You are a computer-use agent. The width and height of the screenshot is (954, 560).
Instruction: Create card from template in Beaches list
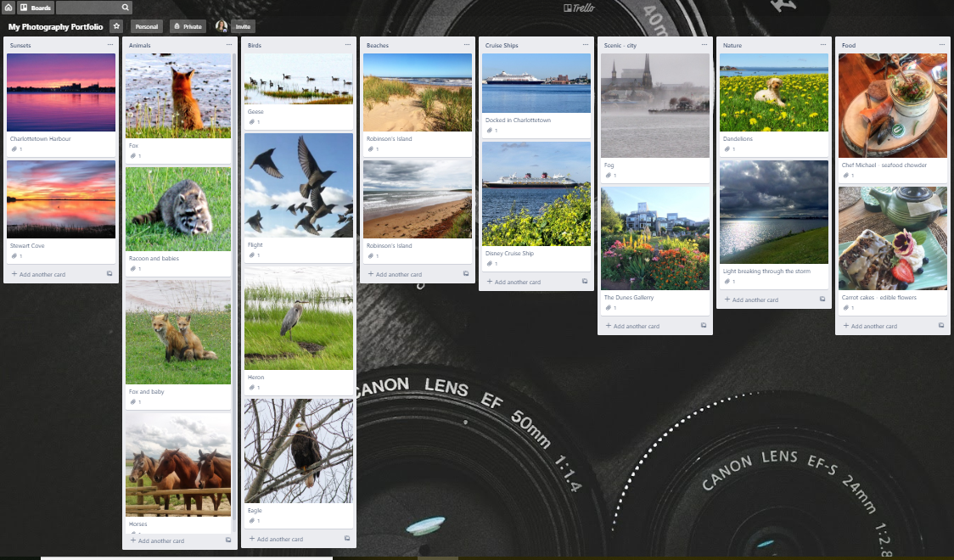coord(466,274)
